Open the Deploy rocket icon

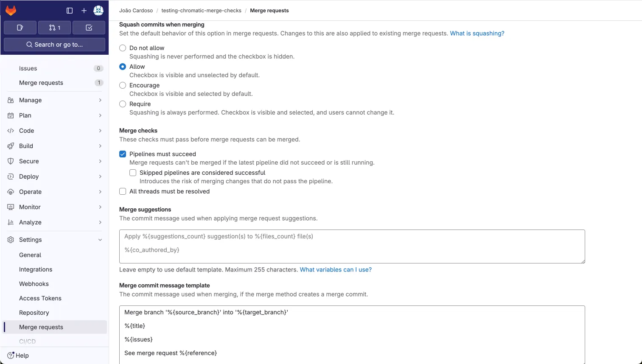[11, 176]
